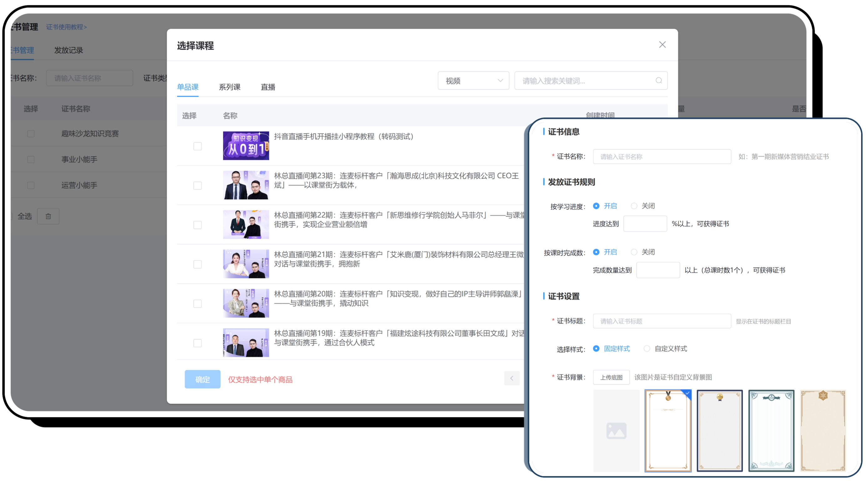Open the 视频 type dropdown
Image resolution: width=868 pixels, height=481 pixels.
click(473, 80)
